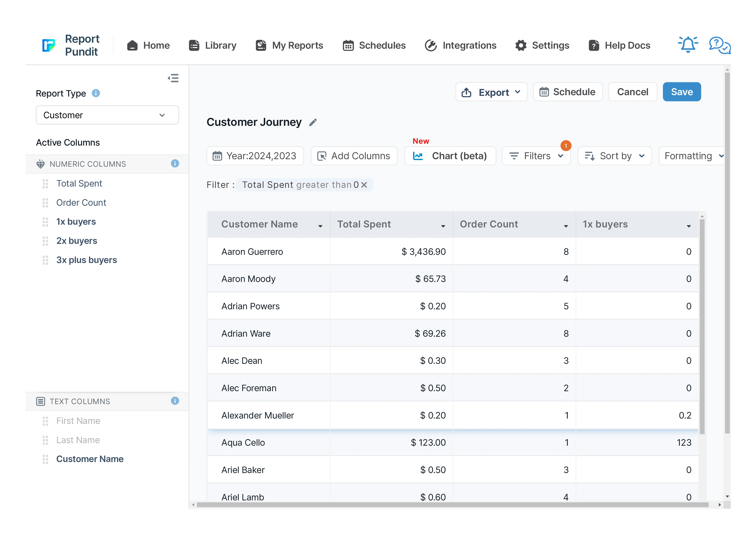Toggle off the 3x plus buyers column
The image size is (756, 534).
coord(86,260)
